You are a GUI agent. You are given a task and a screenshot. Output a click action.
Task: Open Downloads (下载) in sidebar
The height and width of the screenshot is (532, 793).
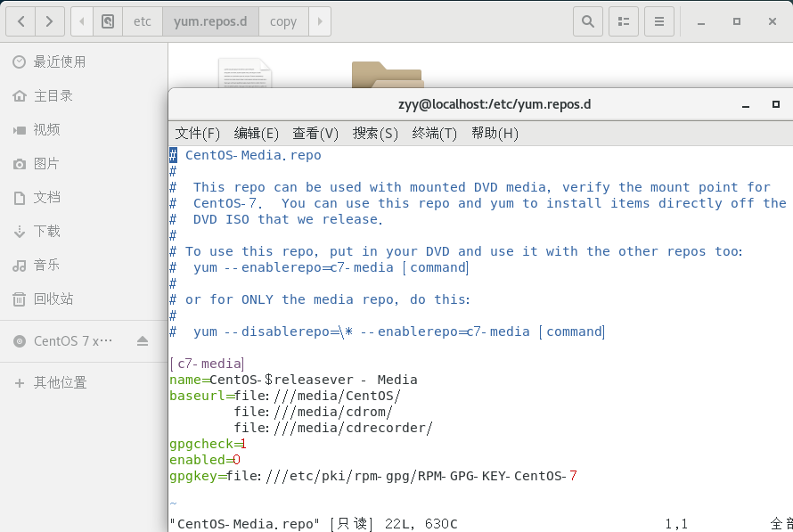[x=84, y=231]
